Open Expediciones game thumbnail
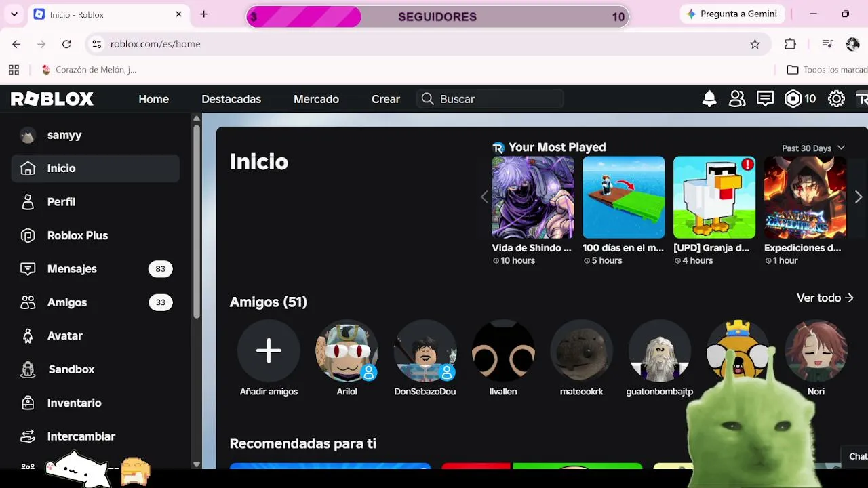868x488 pixels. [x=806, y=197]
